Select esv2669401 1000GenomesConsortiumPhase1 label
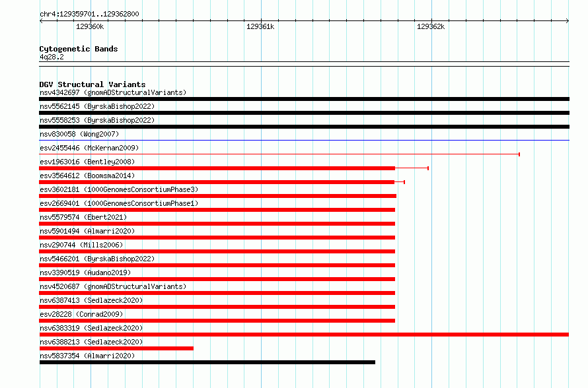 pos(119,203)
